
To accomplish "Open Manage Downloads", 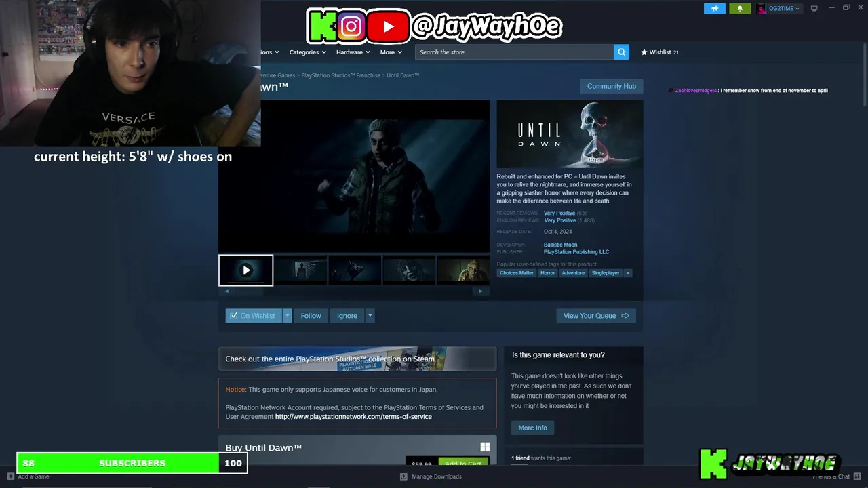I will (431, 476).
